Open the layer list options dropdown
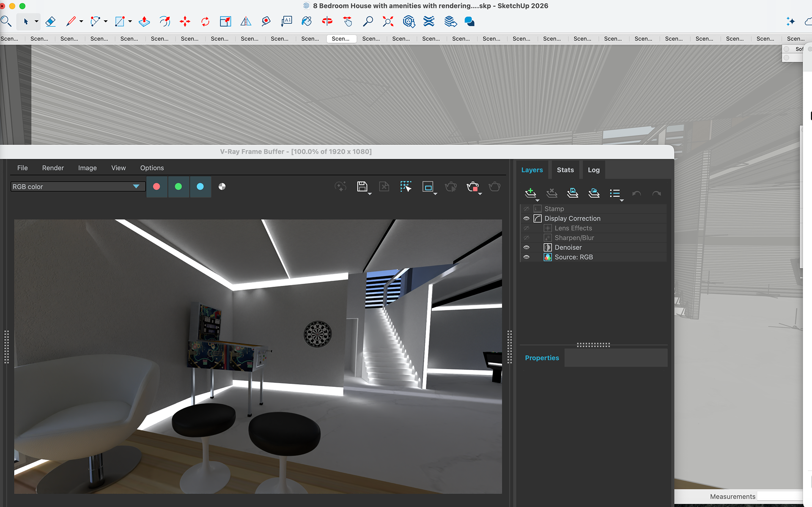The image size is (812, 507). tap(615, 194)
